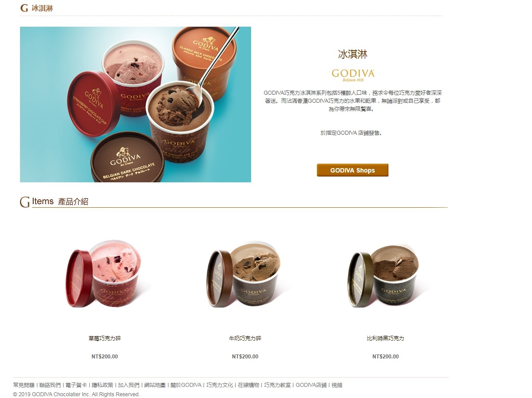Open the 常見問題 footer link
Viewport: 532px width, 398px height.
pyautogui.click(x=24, y=385)
